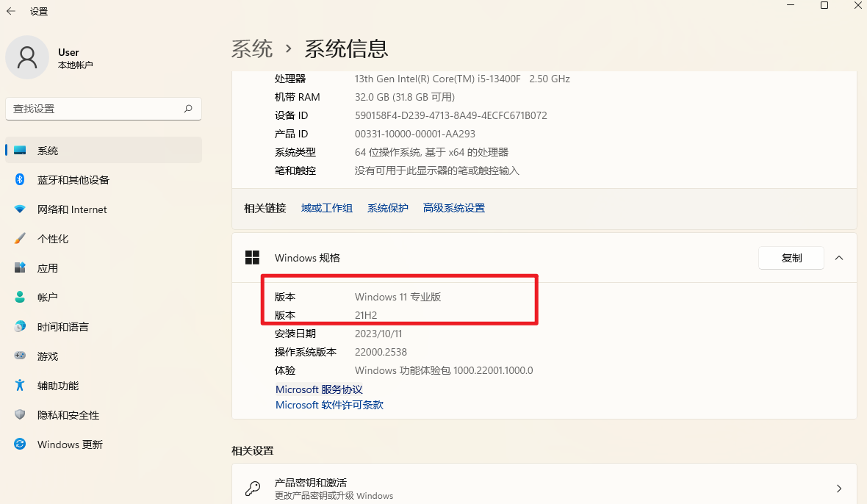The image size is (867, 504).
Task: Open Windows 更新 page
Action: click(x=70, y=444)
